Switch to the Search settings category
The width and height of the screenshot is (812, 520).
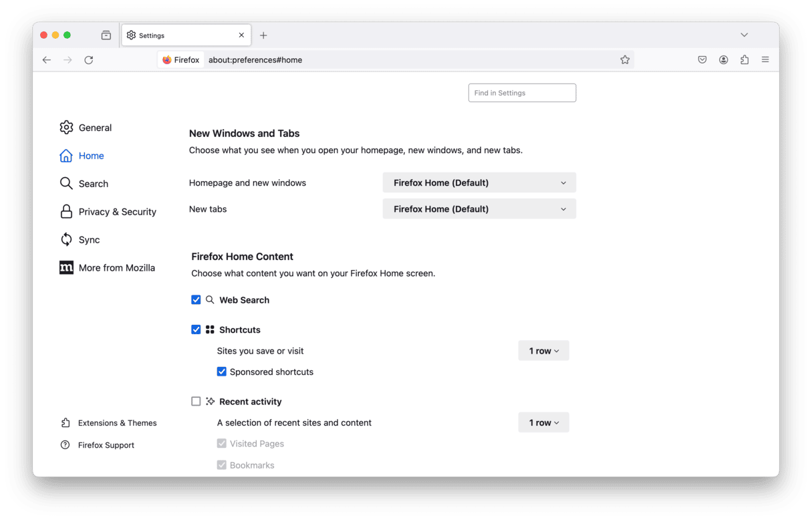tap(93, 184)
